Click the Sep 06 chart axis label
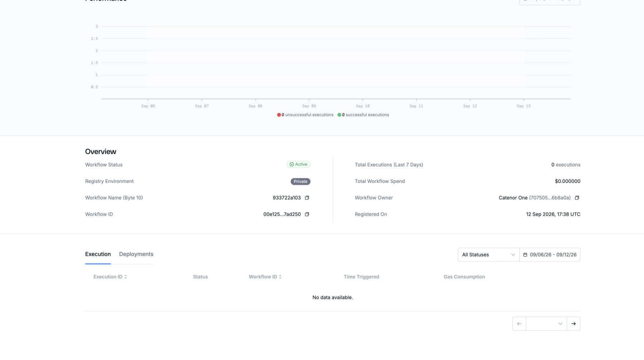 148,106
